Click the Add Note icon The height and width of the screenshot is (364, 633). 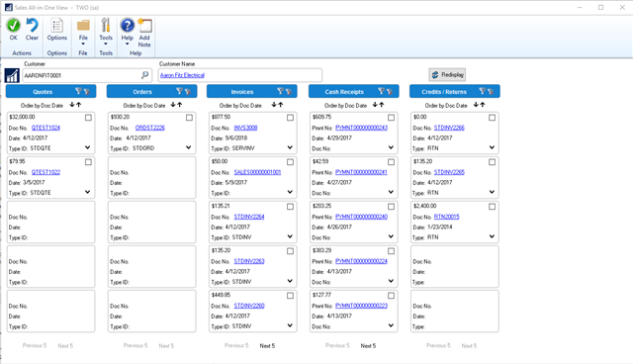tap(144, 26)
